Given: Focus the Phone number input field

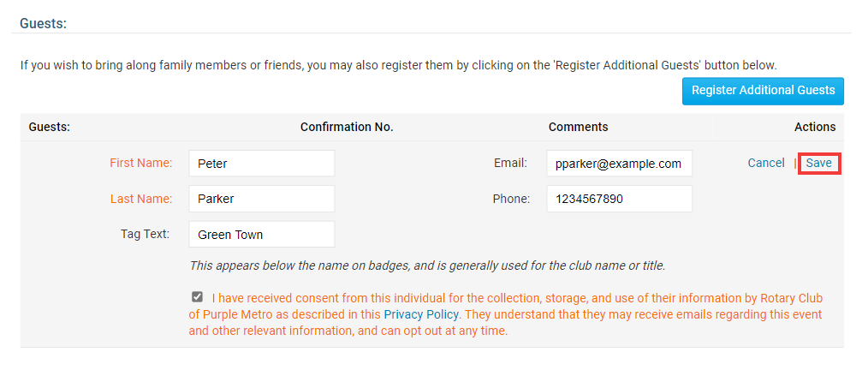Looking at the screenshot, I should pos(619,199).
